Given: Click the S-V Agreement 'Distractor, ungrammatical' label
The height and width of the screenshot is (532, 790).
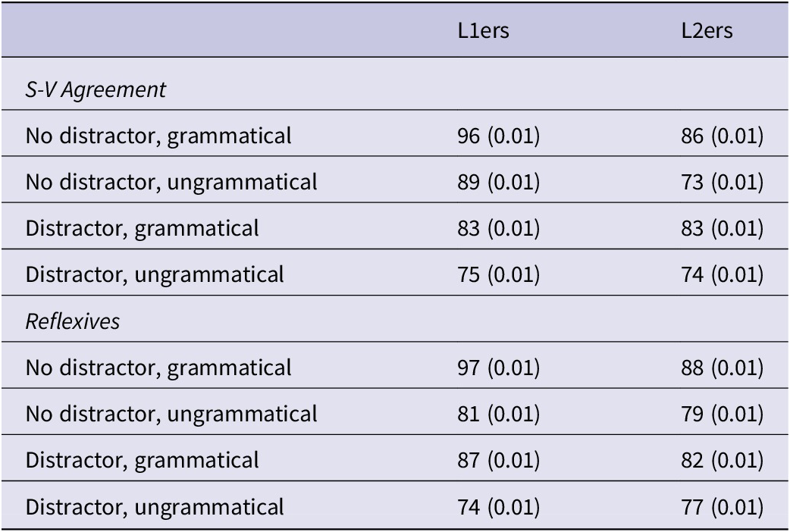Looking at the screenshot, I should click(155, 275).
